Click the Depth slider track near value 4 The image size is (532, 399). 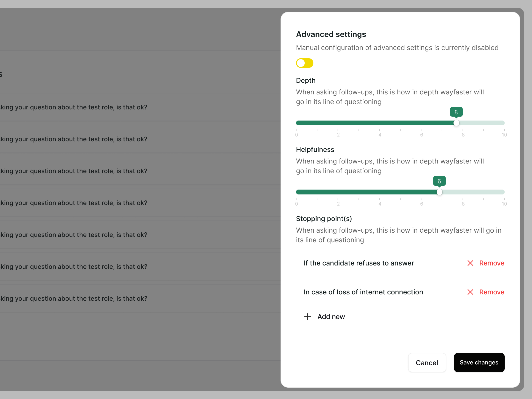380,123
